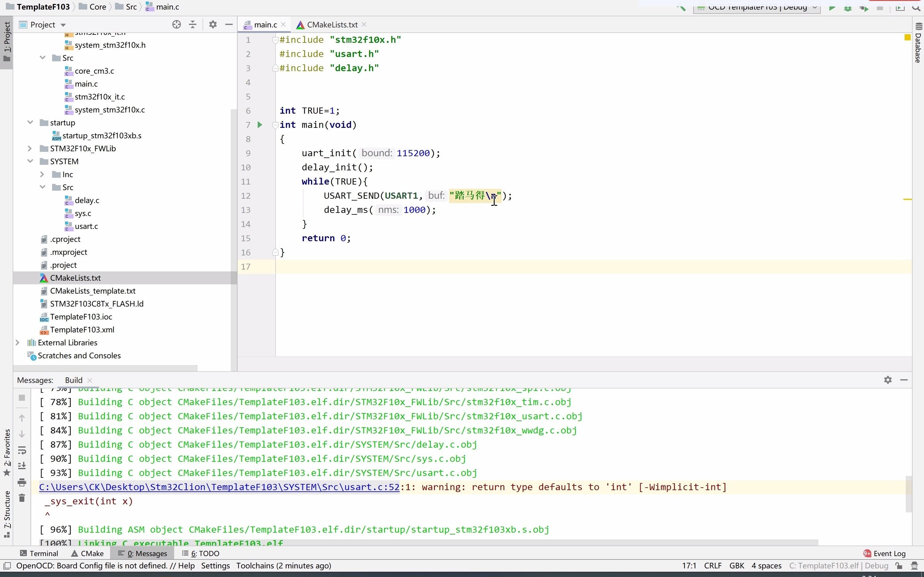The height and width of the screenshot is (577, 924).
Task: Toggle tool window bars via bottom-left corner icon
Action: 7,566
